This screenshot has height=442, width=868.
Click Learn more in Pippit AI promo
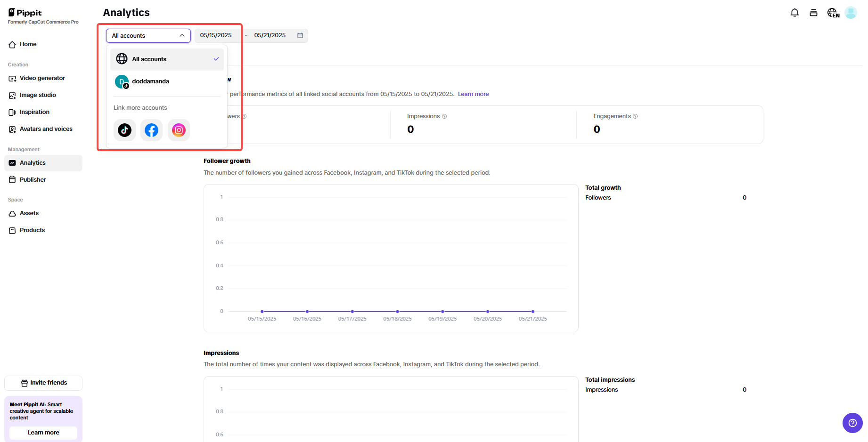(x=43, y=433)
